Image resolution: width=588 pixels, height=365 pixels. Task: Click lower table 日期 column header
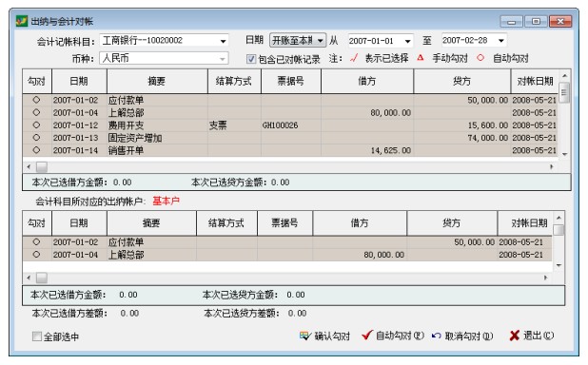point(79,223)
